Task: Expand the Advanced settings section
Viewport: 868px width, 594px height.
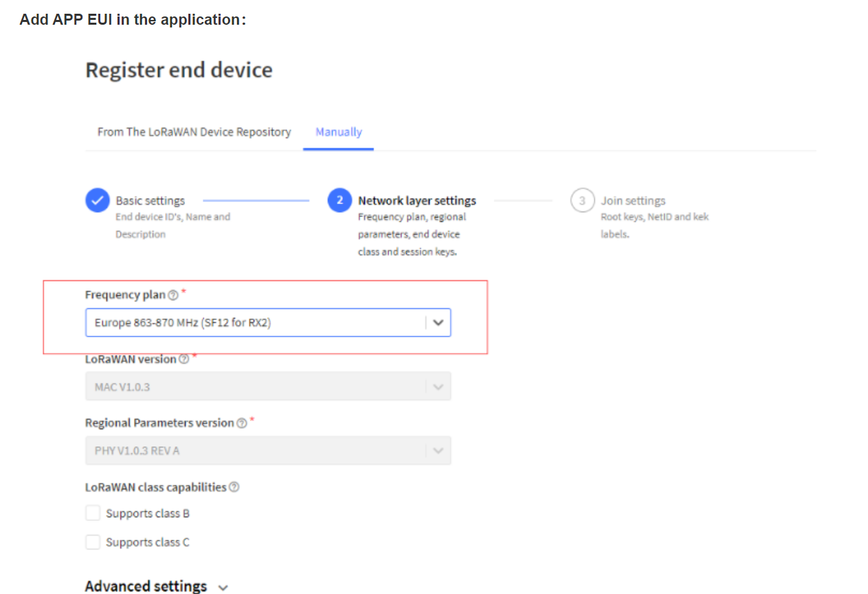Action: 156,586
